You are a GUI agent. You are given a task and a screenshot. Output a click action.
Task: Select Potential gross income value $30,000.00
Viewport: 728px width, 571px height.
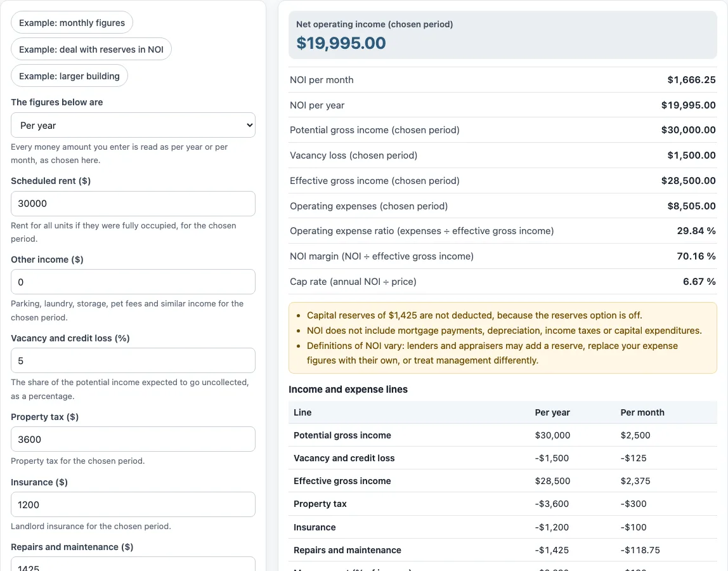pos(689,130)
